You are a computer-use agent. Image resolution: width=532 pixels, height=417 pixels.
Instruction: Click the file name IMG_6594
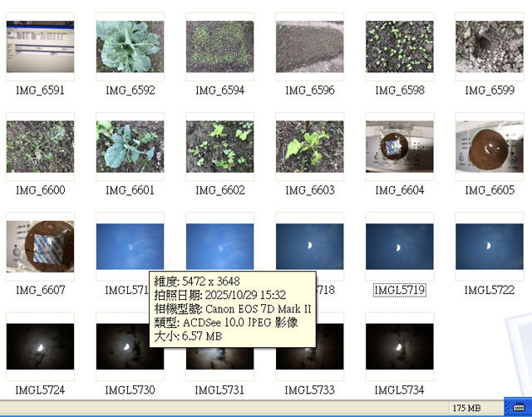[x=219, y=91]
